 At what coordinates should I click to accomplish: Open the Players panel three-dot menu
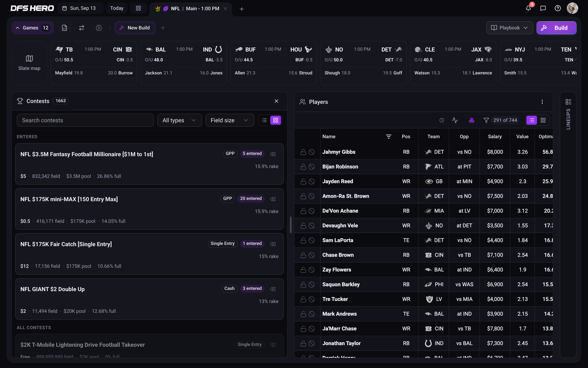[542, 102]
